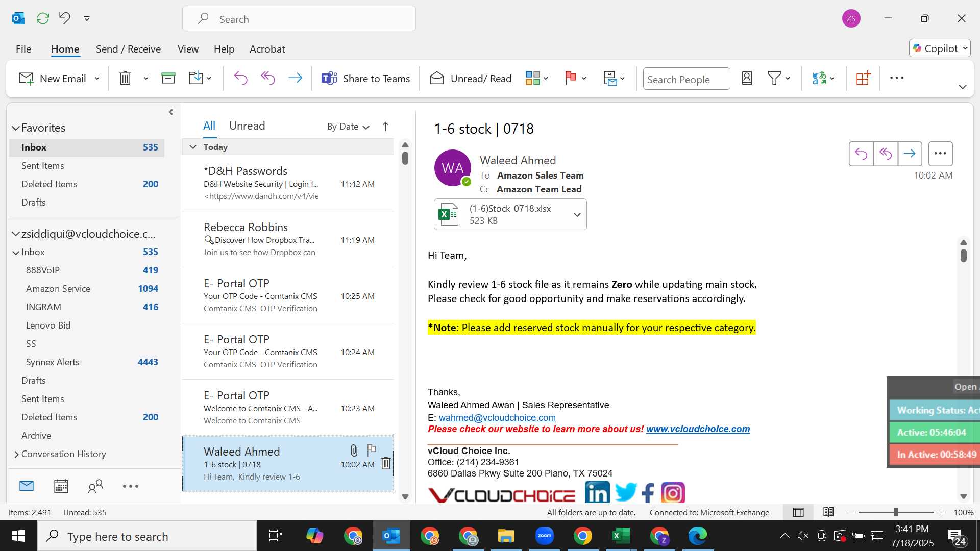The image size is (980, 551).
Task: Click the Categorize colored squares icon
Action: (532, 79)
